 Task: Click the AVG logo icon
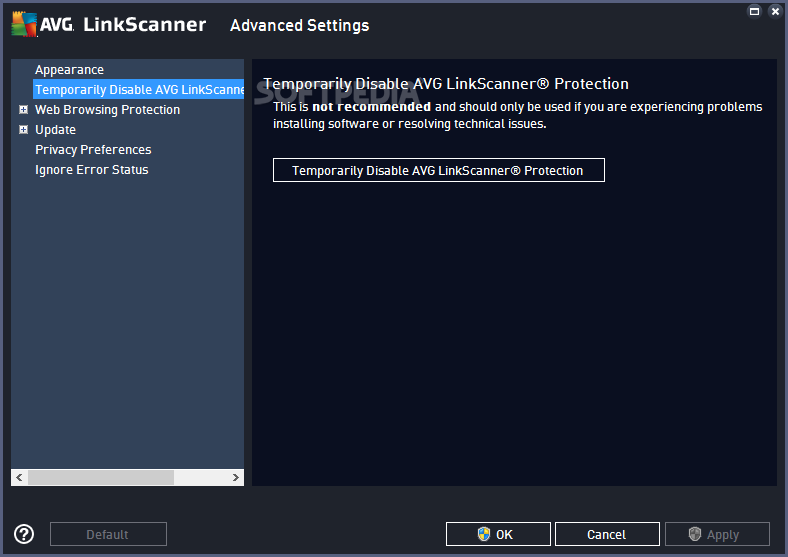pyautogui.click(x=24, y=24)
